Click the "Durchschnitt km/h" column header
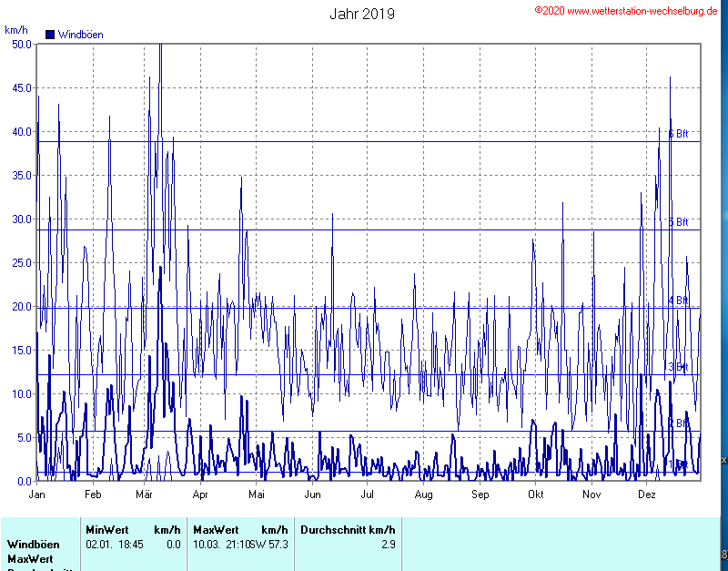Screen dimensions: 728x571 point(349,530)
